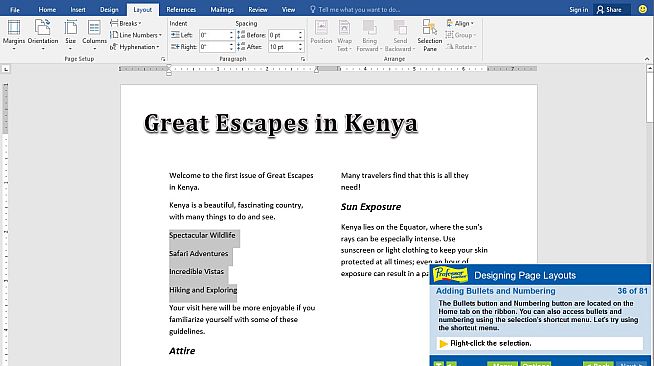The width and height of the screenshot is (654, 366).
Task: Click the Indent Left input field
Action: click(x=214, y=35)
